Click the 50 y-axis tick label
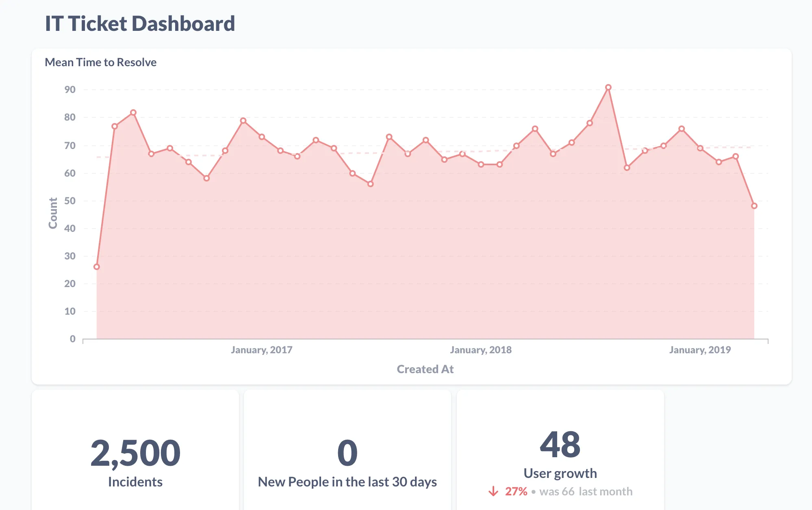This screenshot has width=812, height=510. [70, 201]
